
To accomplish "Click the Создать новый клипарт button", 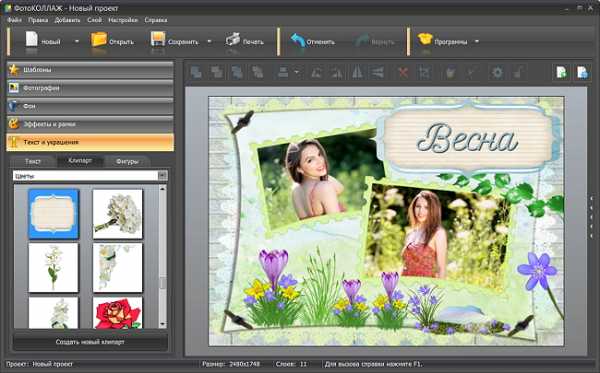I will [90, 342].
